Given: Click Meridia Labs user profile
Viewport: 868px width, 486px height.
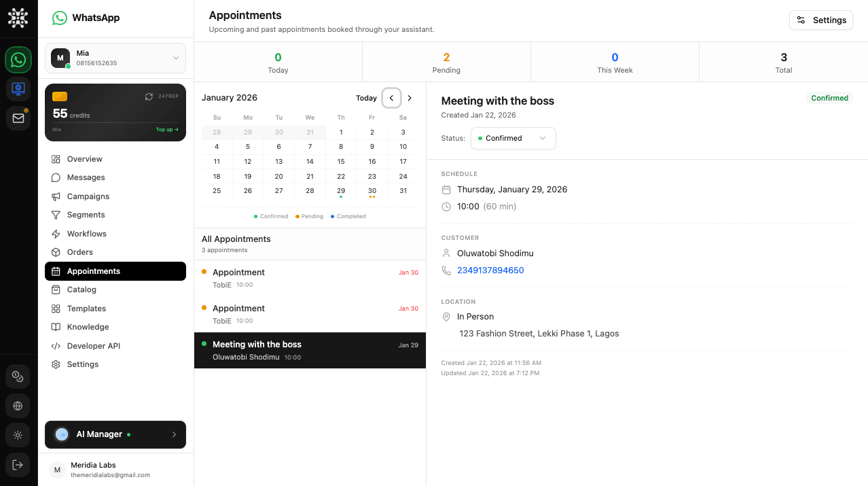Looking at the screenshot, I should 115,470.
